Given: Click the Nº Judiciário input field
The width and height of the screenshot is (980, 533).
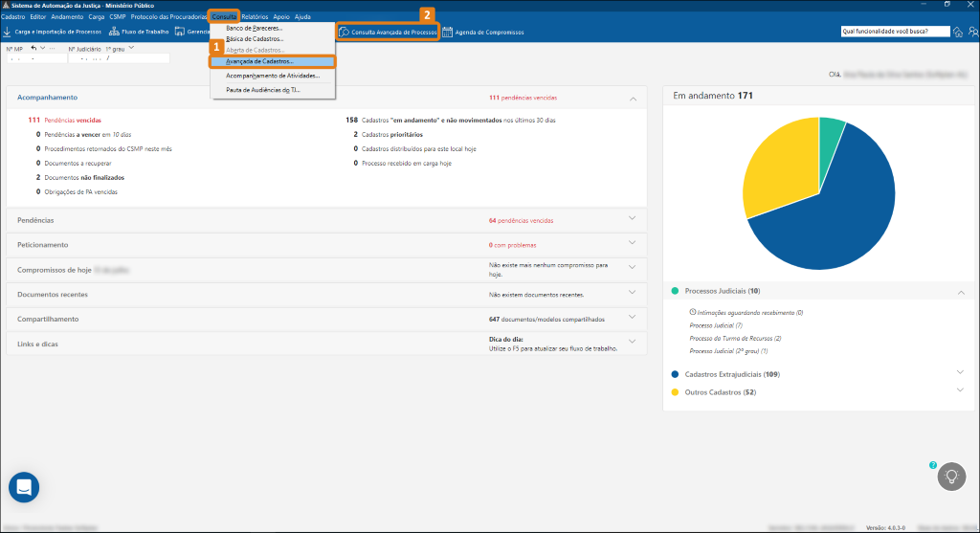Looking at the screenshot, I should coord(119,58).
